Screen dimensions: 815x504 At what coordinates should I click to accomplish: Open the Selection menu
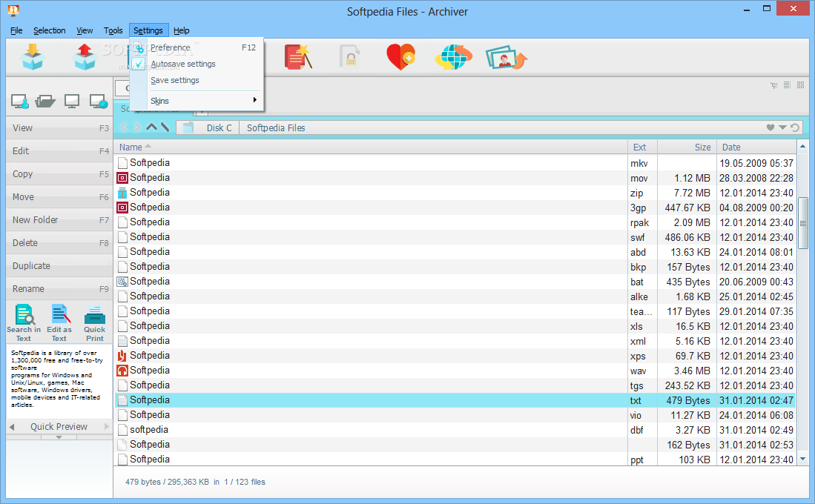[x=50, y=30]
